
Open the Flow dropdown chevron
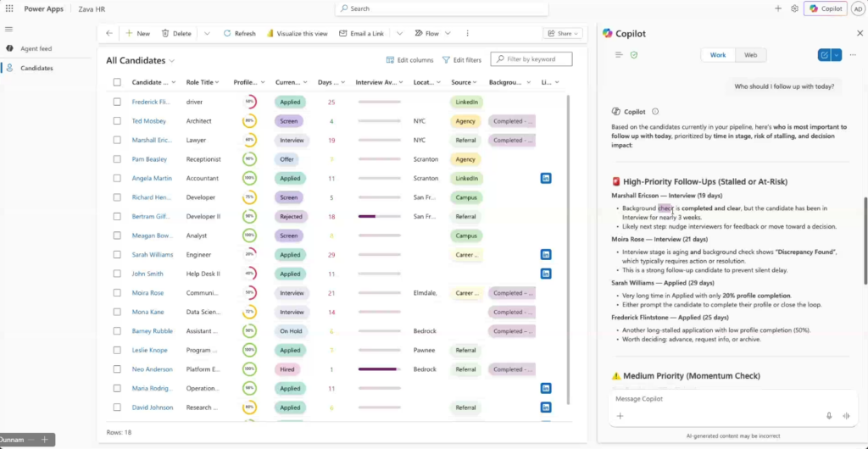click(446, 33)
